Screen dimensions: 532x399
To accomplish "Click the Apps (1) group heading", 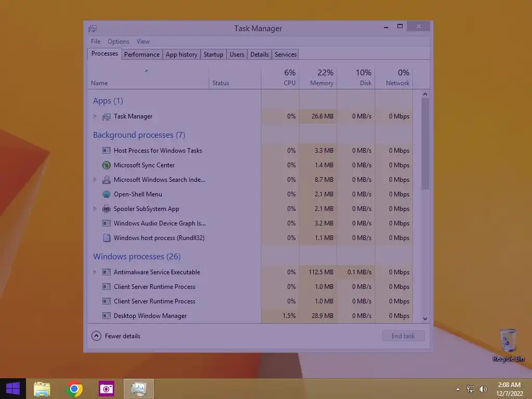I will [108, 101].
